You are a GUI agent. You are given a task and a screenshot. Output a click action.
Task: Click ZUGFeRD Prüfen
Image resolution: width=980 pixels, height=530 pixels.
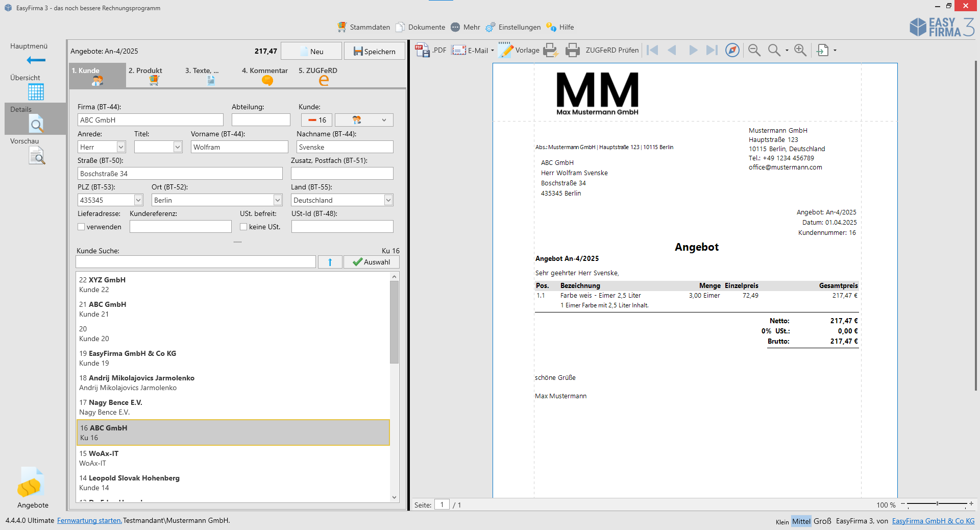(612, 50)
